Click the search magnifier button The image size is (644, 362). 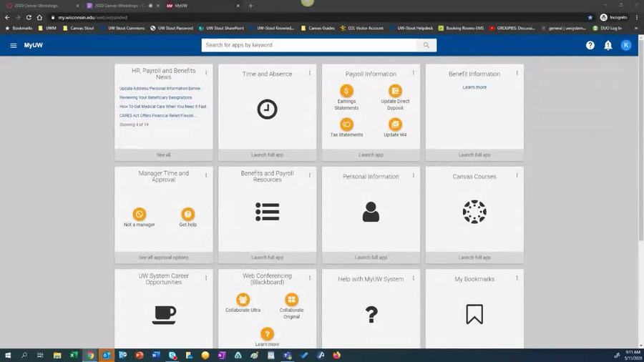[426, 45]
